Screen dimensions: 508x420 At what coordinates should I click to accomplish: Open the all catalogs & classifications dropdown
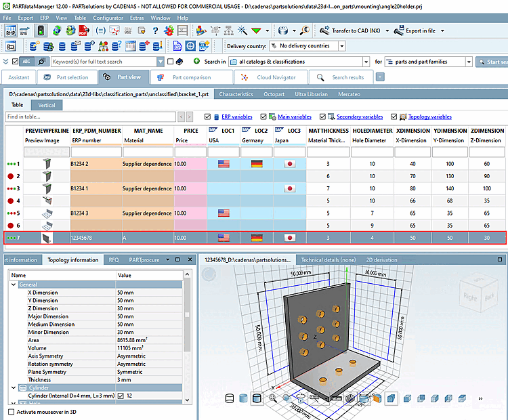365,62
